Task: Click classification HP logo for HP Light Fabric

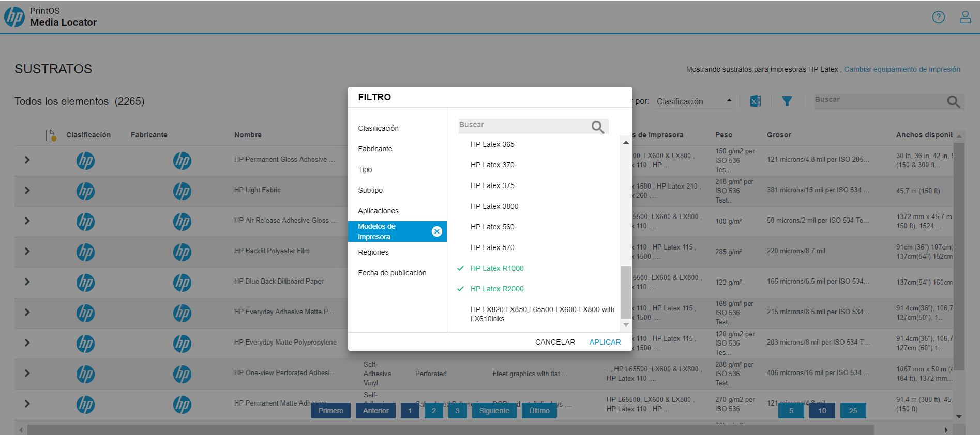Action: point(85,191)
